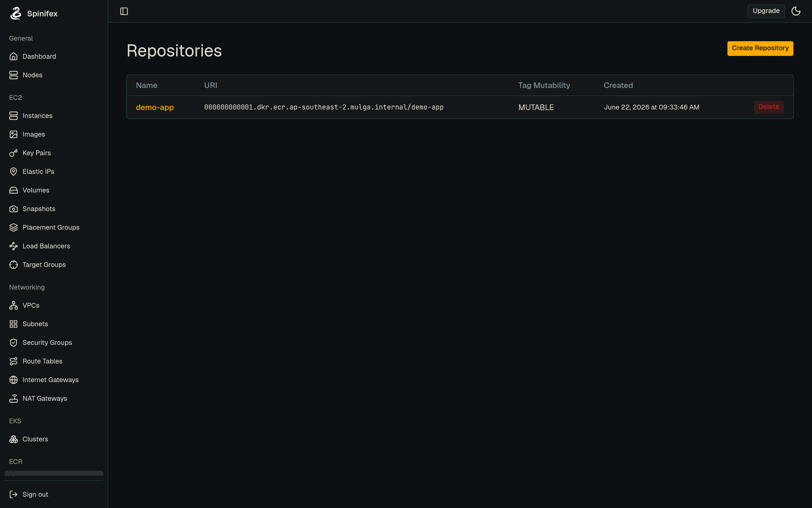Click the Subnets grid icon
Screen dimensions: 812x508
click(x=14, y=324)
